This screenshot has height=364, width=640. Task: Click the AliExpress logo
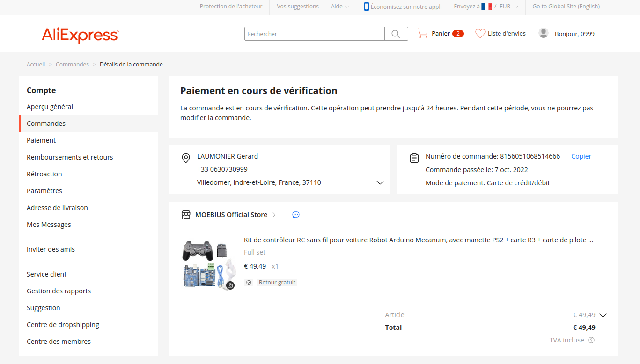click(x=81, y=35)
